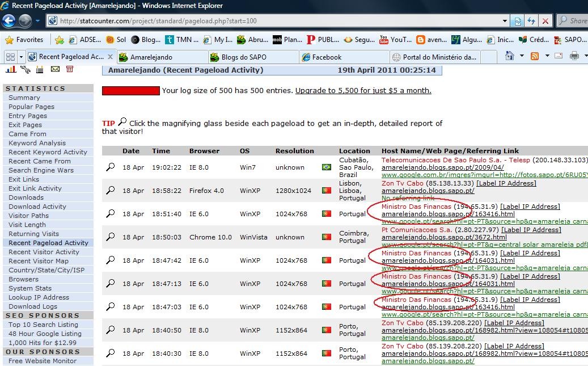Click the Browser column header

click(204, 151)
